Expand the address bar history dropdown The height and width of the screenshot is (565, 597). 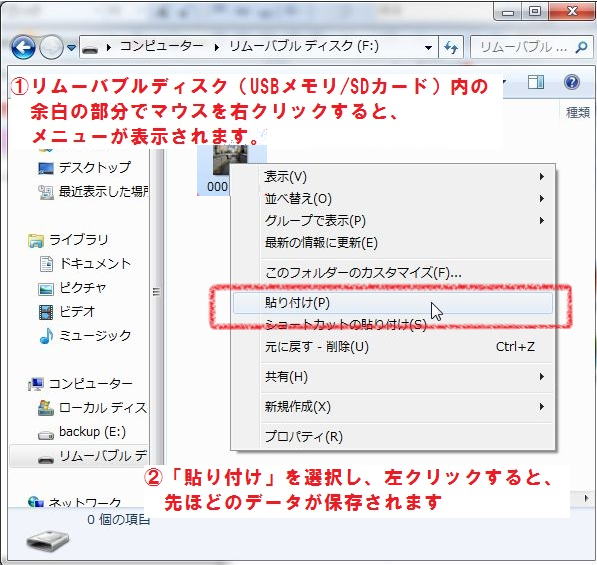(x=428, y=48)
